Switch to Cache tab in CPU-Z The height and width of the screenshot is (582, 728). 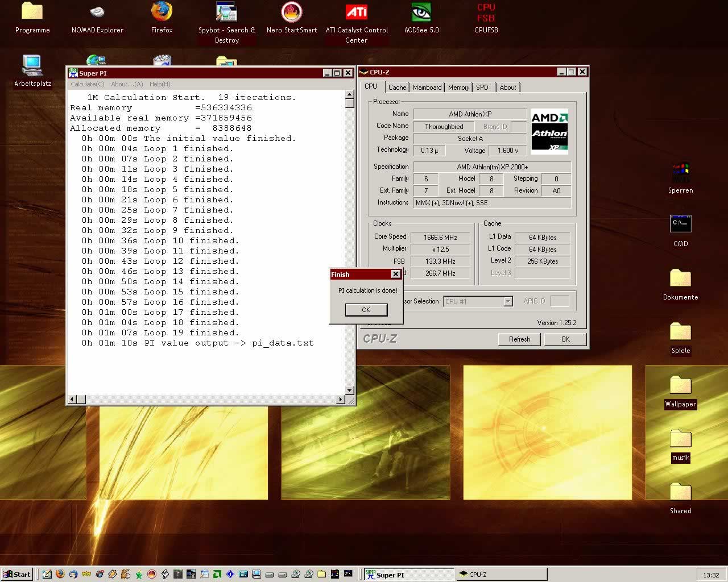[x=397, y=88]
